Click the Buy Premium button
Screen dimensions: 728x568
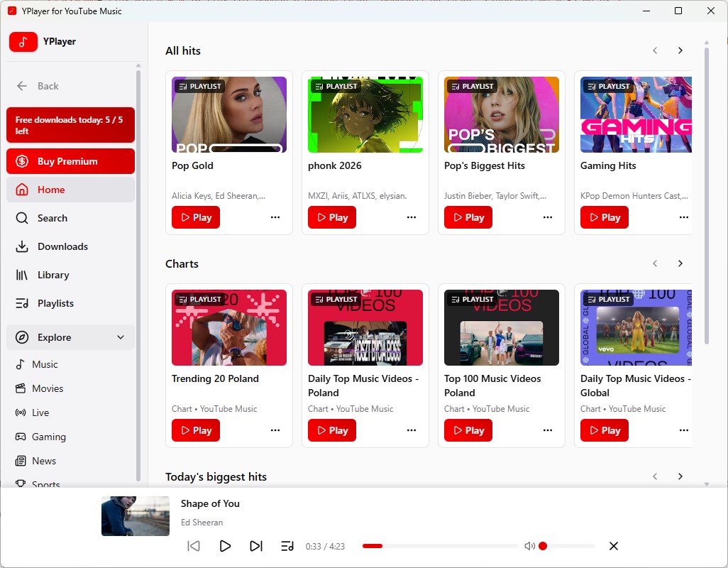tap(70, 161)
